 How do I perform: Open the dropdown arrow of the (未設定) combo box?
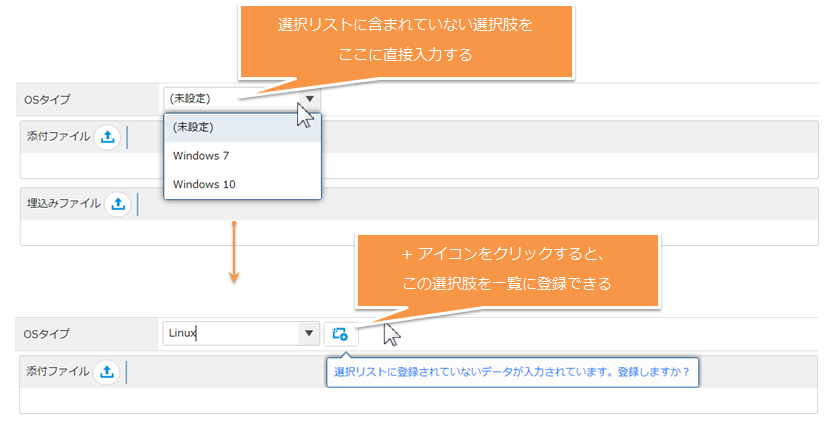point(310,98)
